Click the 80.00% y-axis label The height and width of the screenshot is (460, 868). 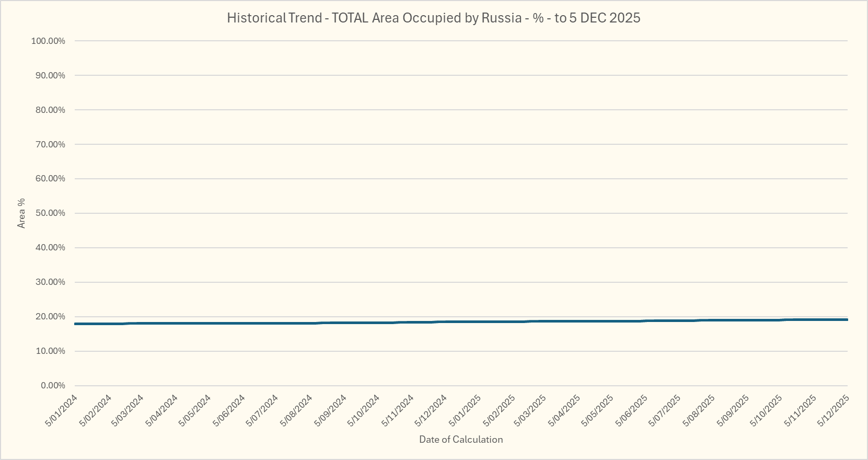(50, 110)
